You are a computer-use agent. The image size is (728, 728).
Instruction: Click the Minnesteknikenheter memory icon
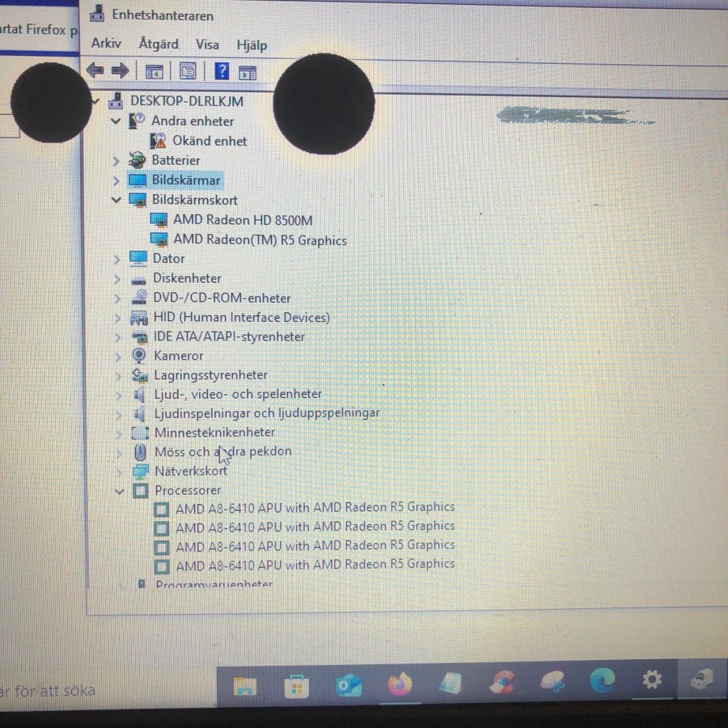[140, 433]
